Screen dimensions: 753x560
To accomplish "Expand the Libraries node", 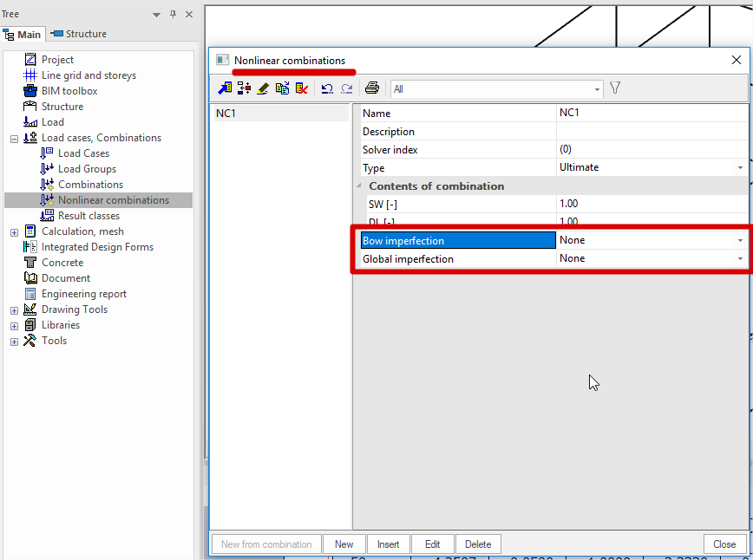I will click(x=15, y=326).
